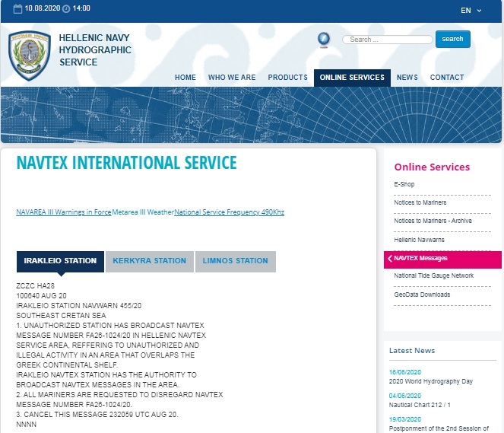Switch to the KERKYRA STATION tab

click(x=149, y=261)
